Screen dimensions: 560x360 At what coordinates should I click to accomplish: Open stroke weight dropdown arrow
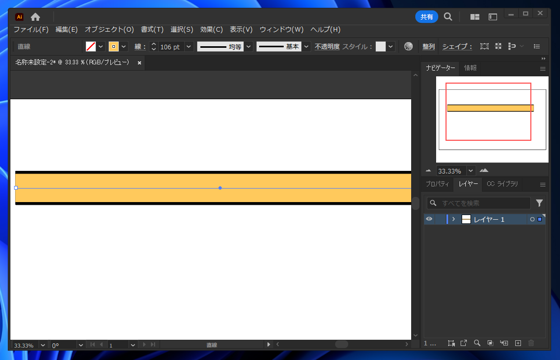[x=189, y=47]
